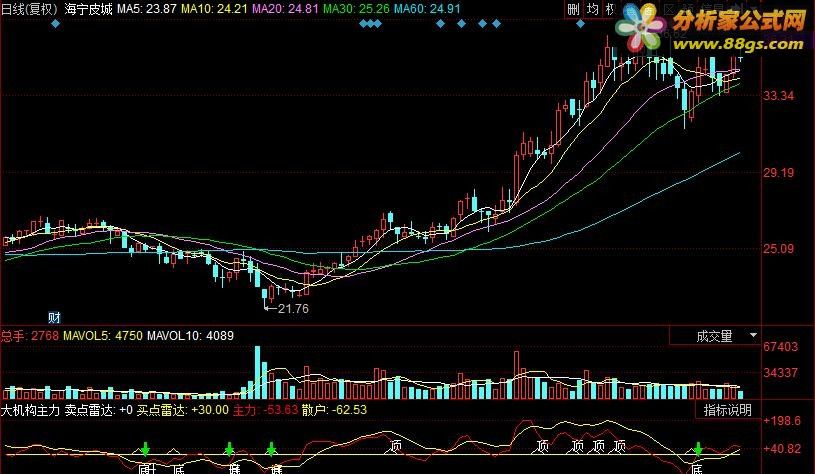This screenshot has width=815, height=474.
Task: Click the 买点雷达: +30.00 readout
Action: 182,410
